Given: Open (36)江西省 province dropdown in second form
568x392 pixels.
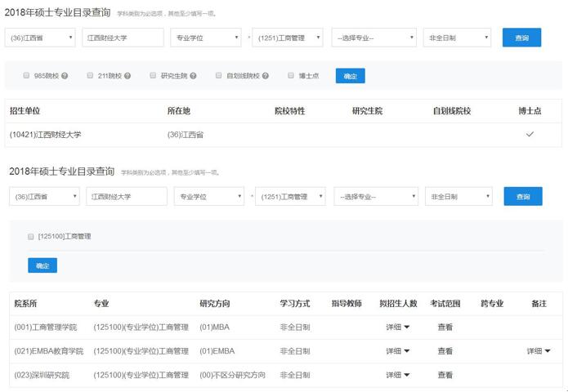Looking at the screenshot, I should [x=44, y=197].
